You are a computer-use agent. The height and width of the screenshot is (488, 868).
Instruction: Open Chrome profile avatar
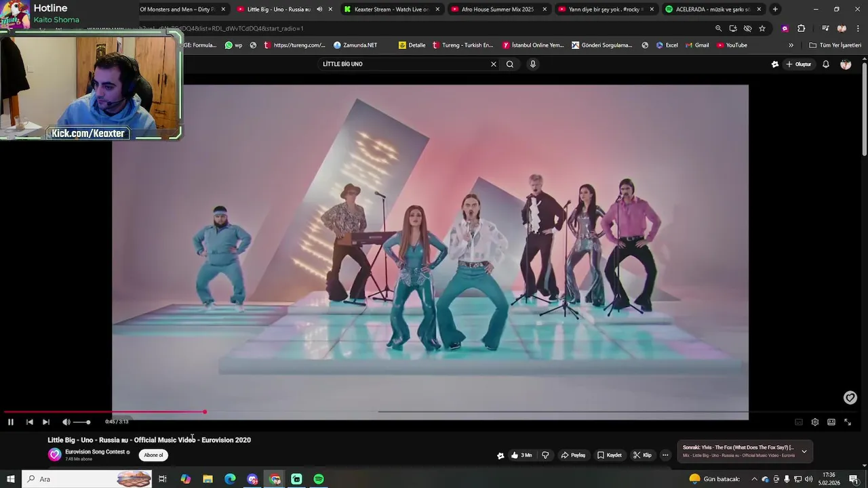pos(842,28)
